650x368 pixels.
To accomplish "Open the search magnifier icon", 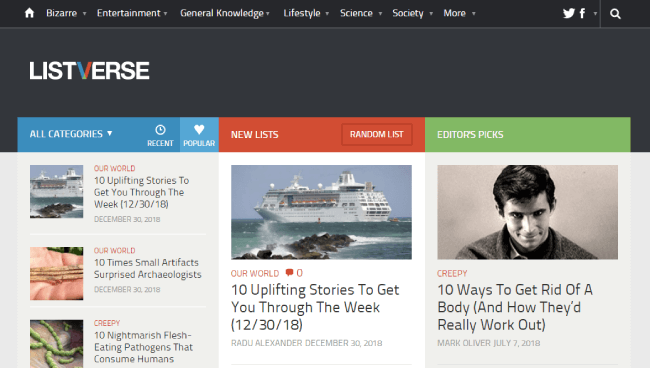I will coord(615,14).
